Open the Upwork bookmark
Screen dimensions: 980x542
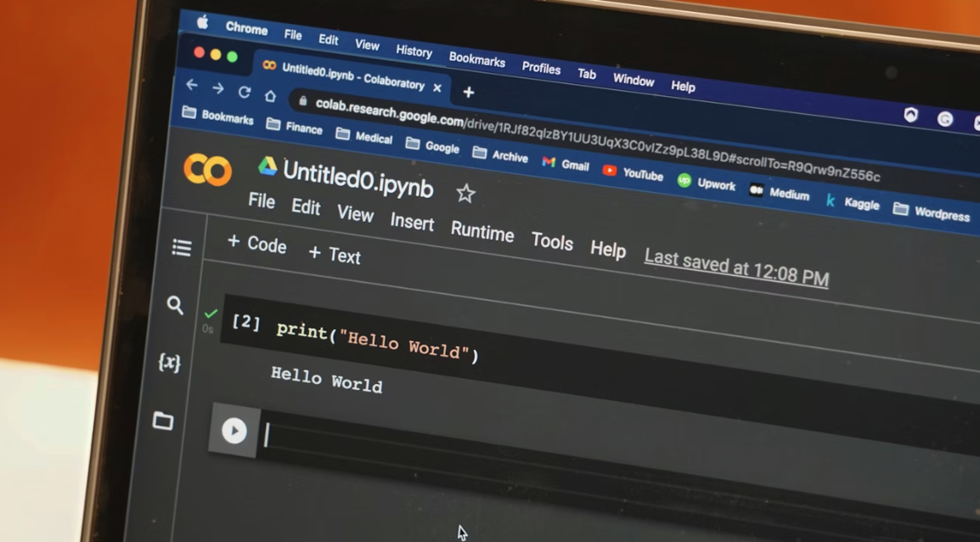click(x=707, y=183)
